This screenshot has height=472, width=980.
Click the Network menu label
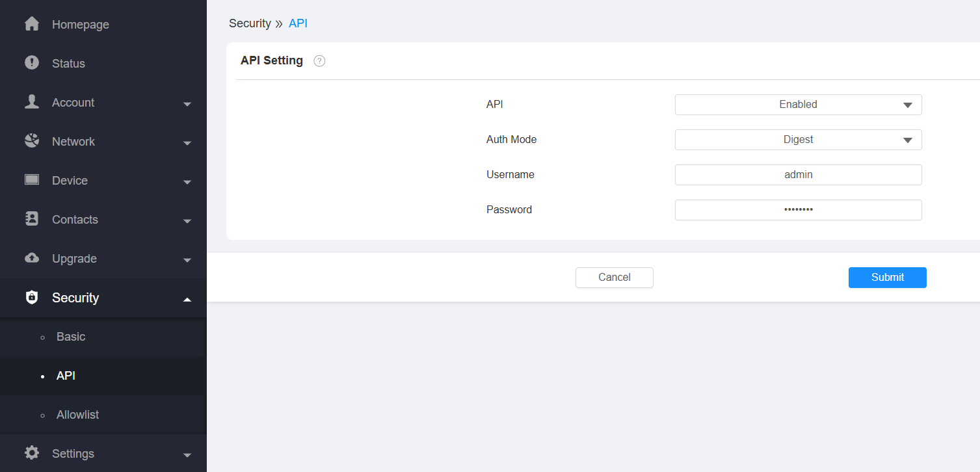[73, 142]
